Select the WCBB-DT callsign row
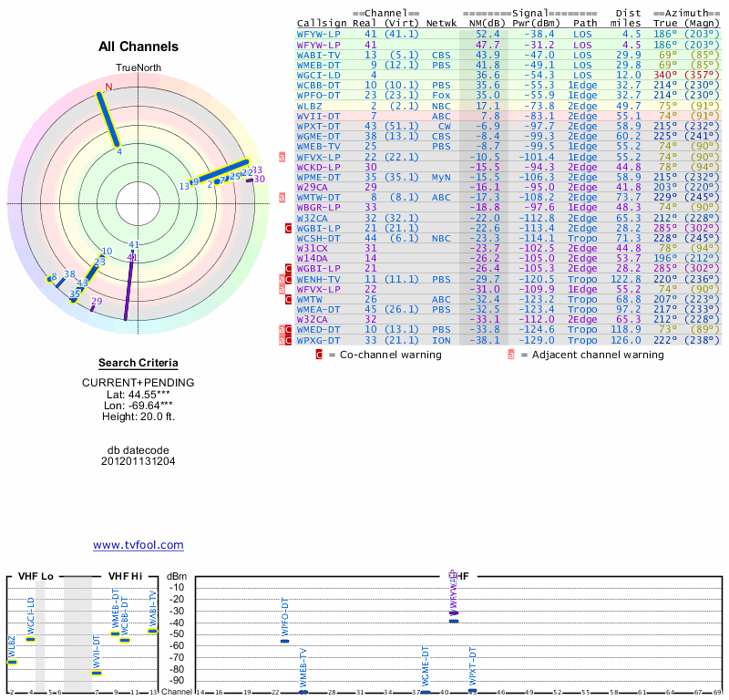 [318, 85]
